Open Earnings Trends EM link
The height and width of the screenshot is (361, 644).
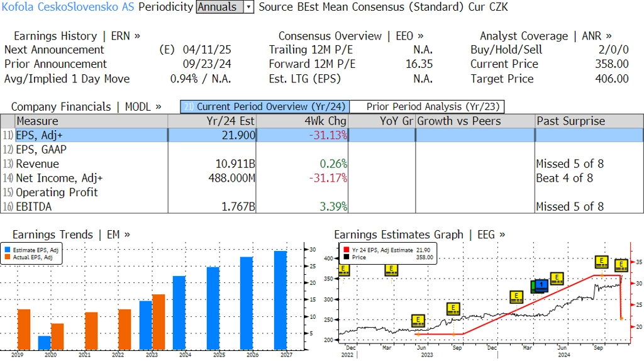click(x=71, y=235)
